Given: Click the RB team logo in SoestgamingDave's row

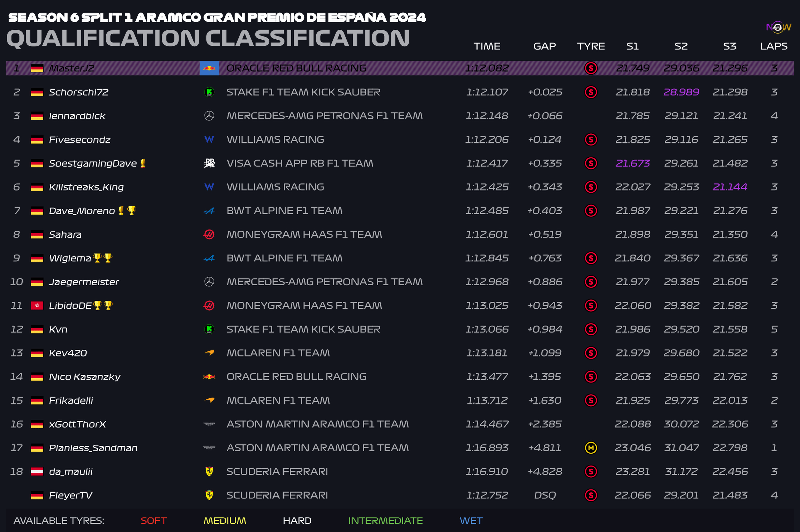Looking at the screenshot, I should click(x=209, y=163).
